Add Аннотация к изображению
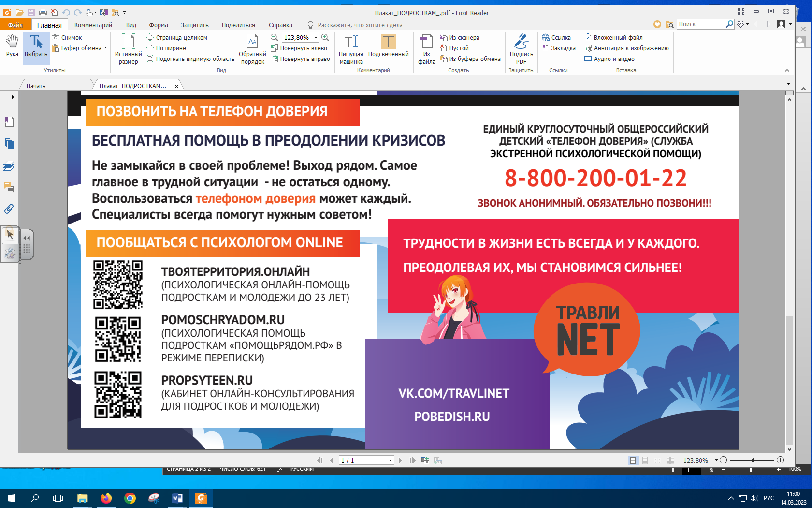 pos(627,48)
